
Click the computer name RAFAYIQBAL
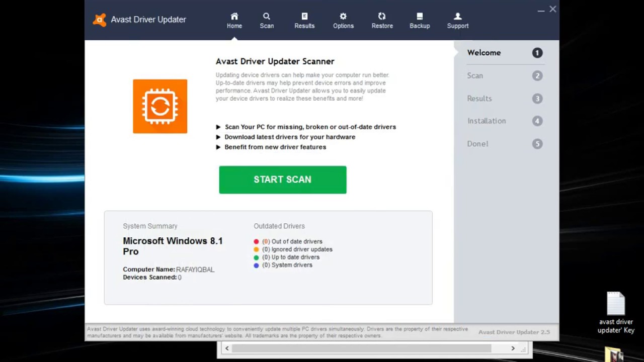(x=195, y=269)
